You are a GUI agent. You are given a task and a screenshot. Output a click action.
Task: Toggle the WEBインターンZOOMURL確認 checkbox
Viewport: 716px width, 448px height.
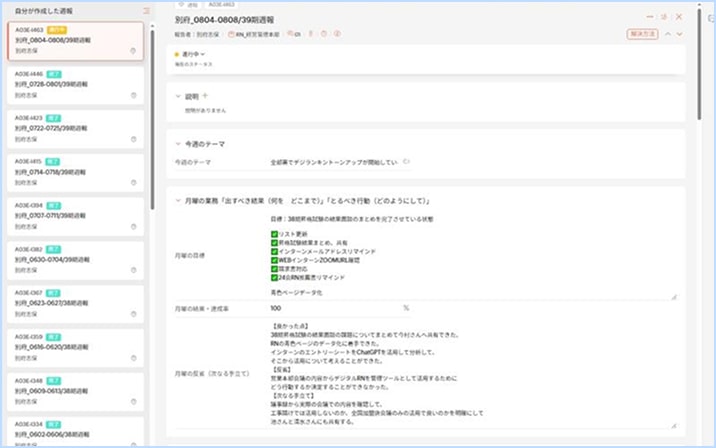(x=275, y=260)
